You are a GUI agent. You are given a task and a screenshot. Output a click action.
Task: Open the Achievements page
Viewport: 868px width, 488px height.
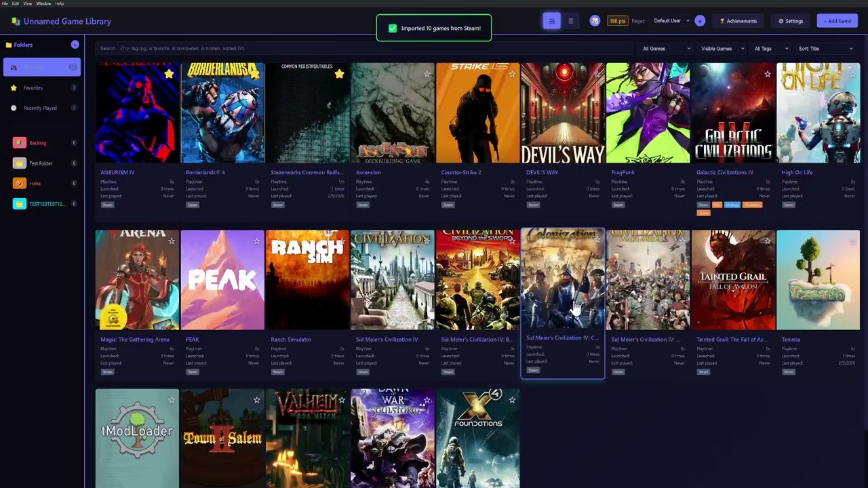coord(738,21)
